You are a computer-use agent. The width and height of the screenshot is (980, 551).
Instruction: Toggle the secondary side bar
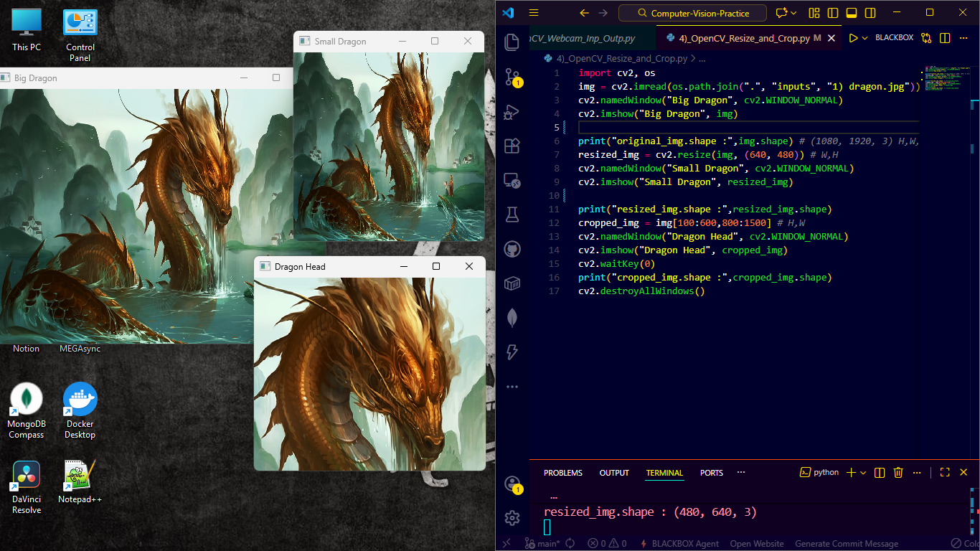(870, 13)
